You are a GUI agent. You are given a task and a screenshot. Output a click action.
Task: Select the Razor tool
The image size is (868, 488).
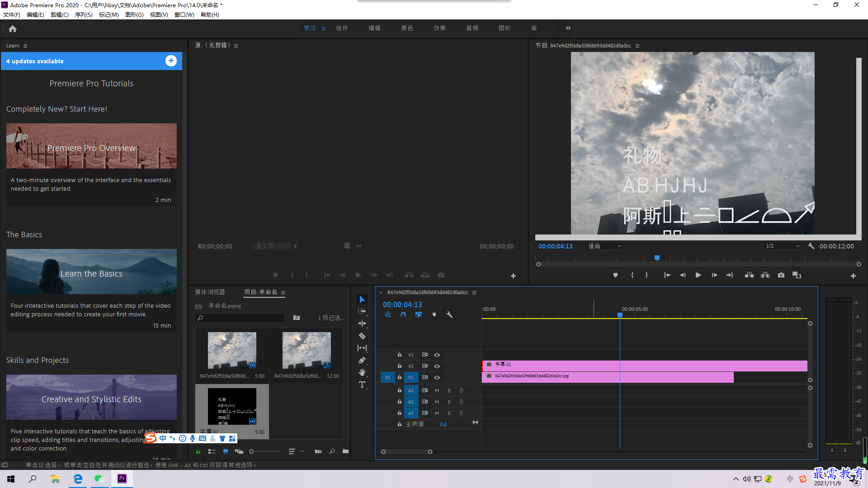click(x=362, y=336)
